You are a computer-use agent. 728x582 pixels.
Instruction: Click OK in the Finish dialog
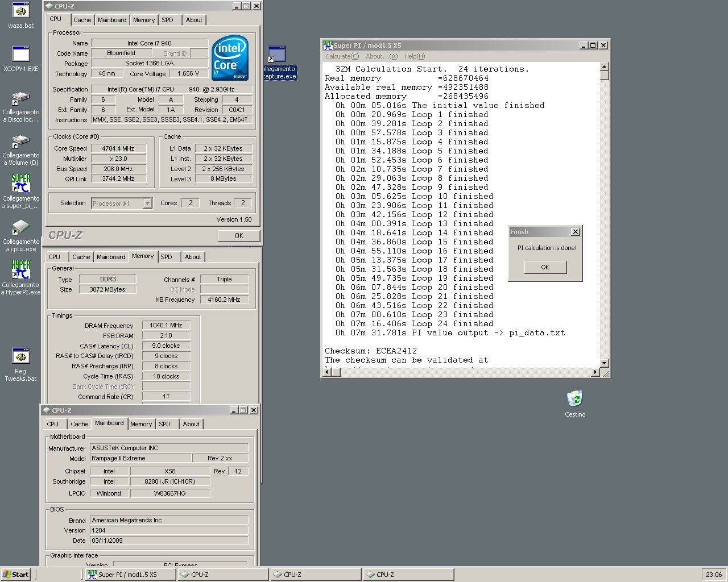click(x=545, y=267)
